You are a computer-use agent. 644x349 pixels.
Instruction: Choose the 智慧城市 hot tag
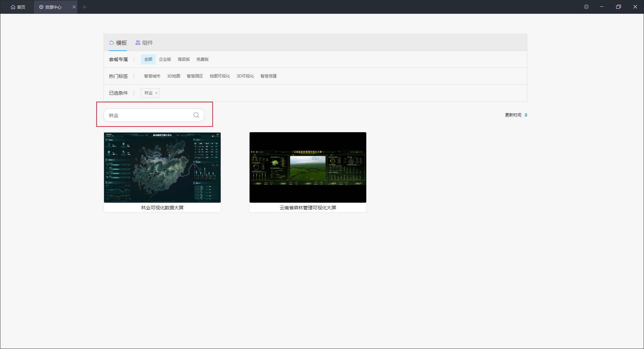tap(152, 76)
